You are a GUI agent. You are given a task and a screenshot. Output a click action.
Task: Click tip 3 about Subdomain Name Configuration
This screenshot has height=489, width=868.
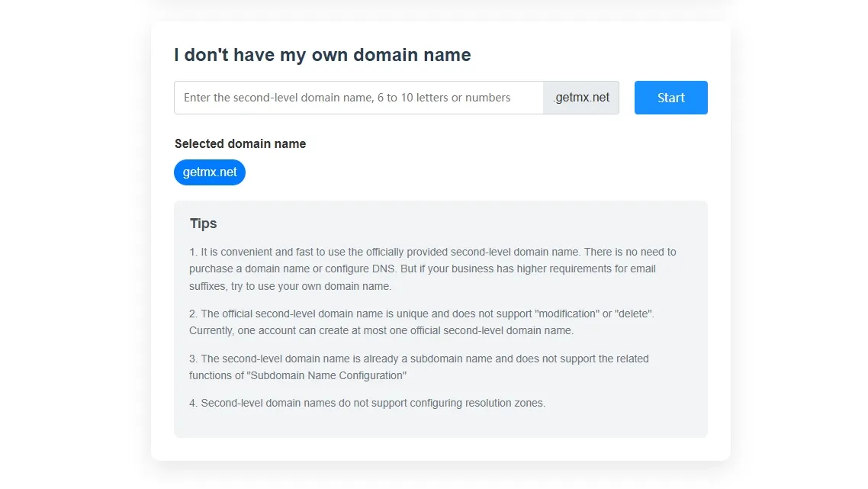click(x=419, y=367)
